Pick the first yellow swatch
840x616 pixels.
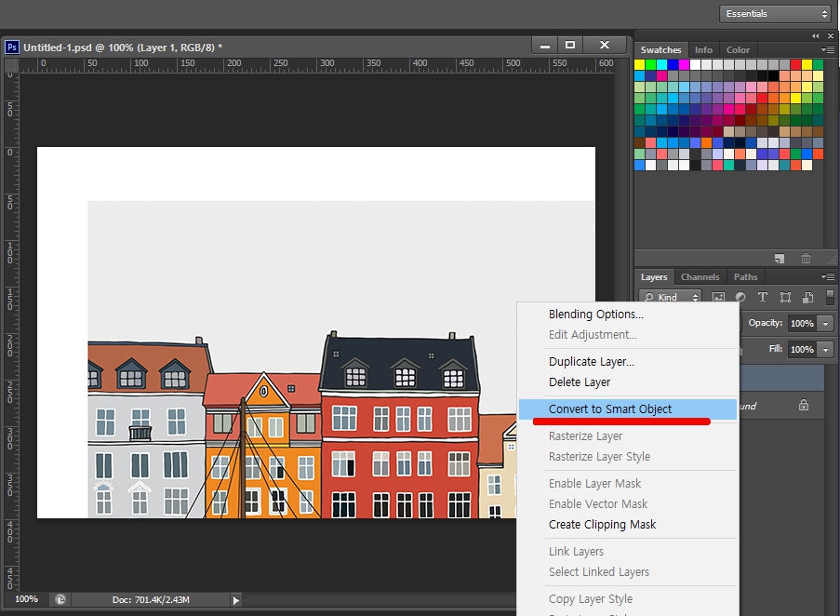pos(639,65)
